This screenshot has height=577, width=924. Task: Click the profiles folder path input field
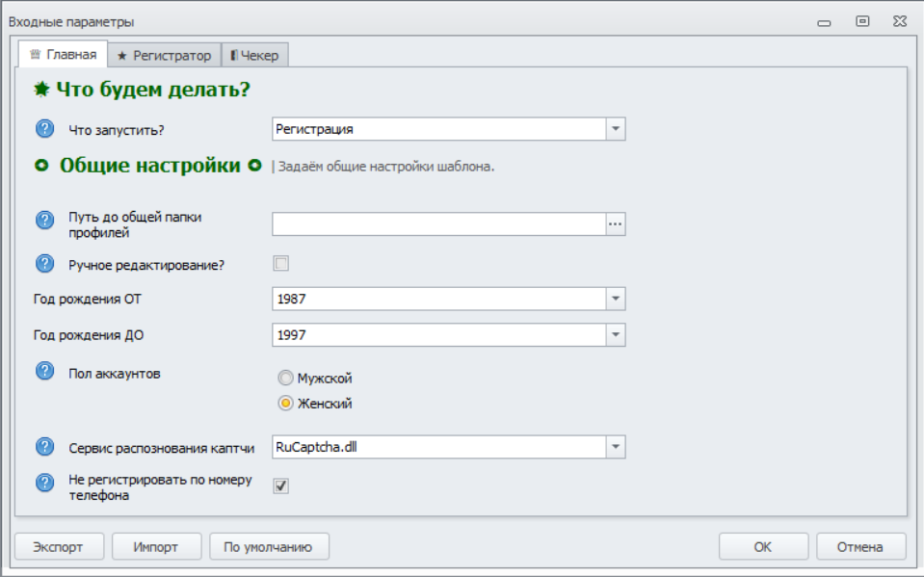click(x=438, y=224)
